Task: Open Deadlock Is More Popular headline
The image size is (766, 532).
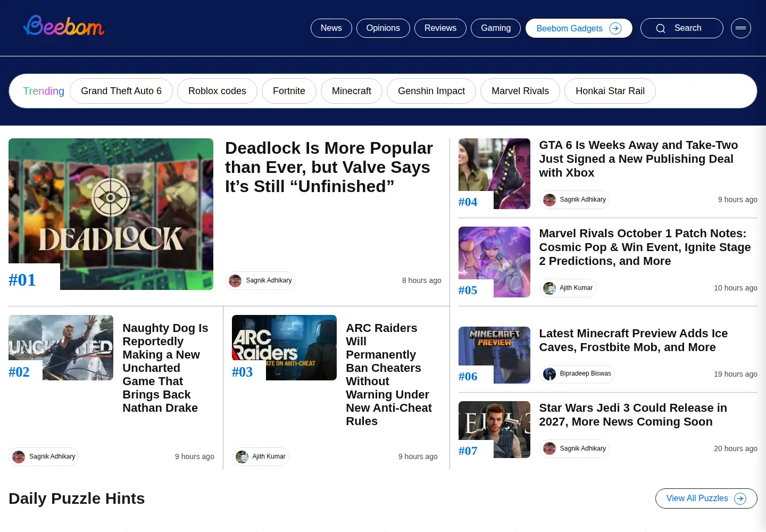Action: (x=329, y=167)
